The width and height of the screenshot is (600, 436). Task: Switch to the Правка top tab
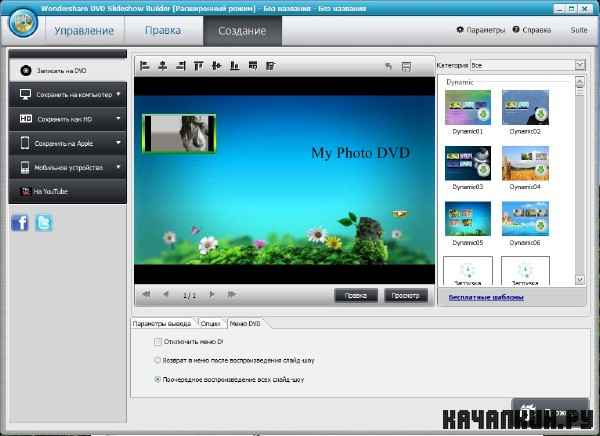coord(163,31)
